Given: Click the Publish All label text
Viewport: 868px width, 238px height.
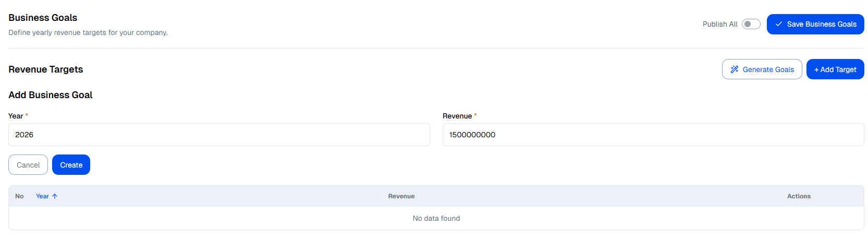Looking at the screenshot, I should 719,24.
